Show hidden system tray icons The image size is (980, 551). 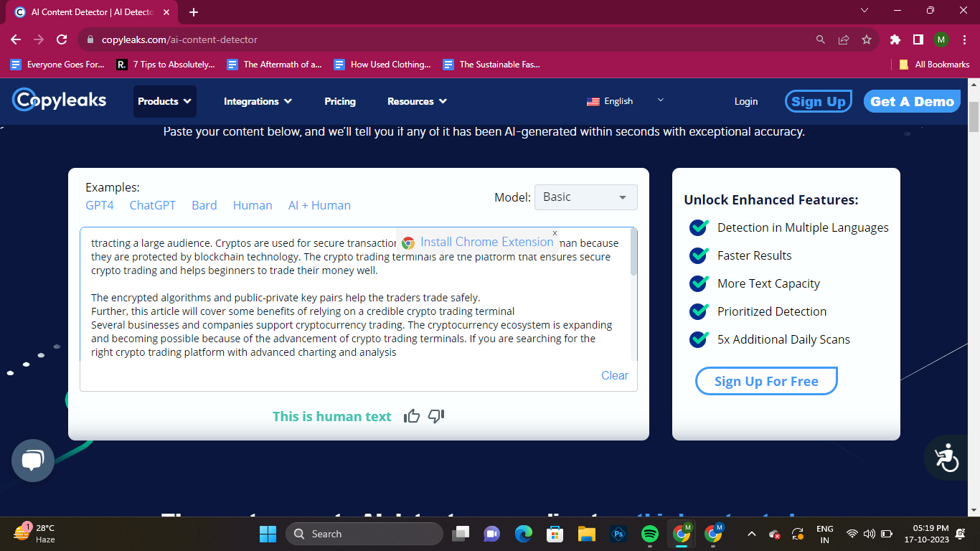click(751, 534)
